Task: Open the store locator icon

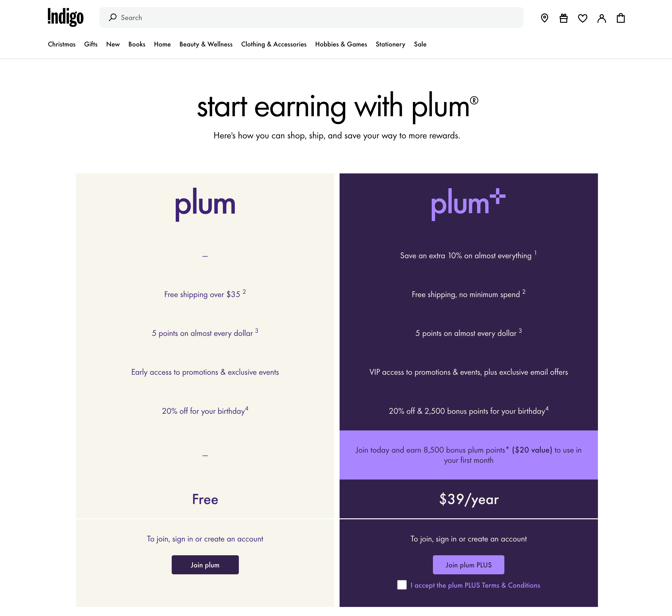Action: coord(544,18)
